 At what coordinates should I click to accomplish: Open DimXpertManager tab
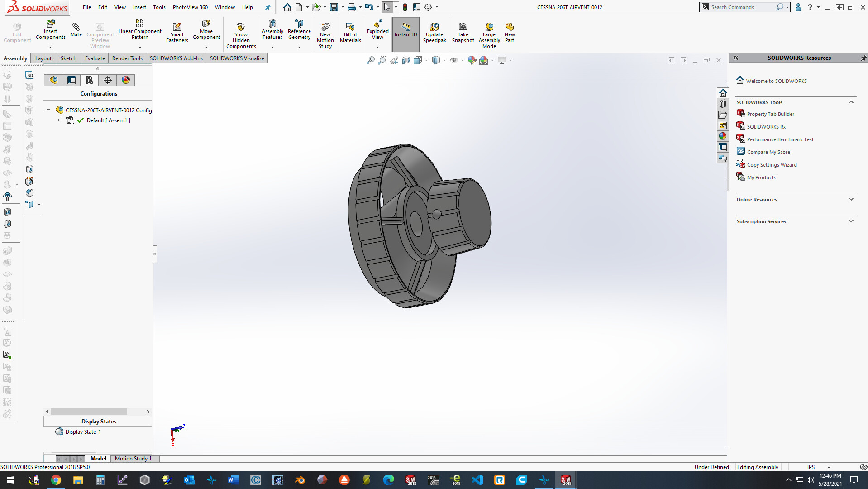[108, 80]
